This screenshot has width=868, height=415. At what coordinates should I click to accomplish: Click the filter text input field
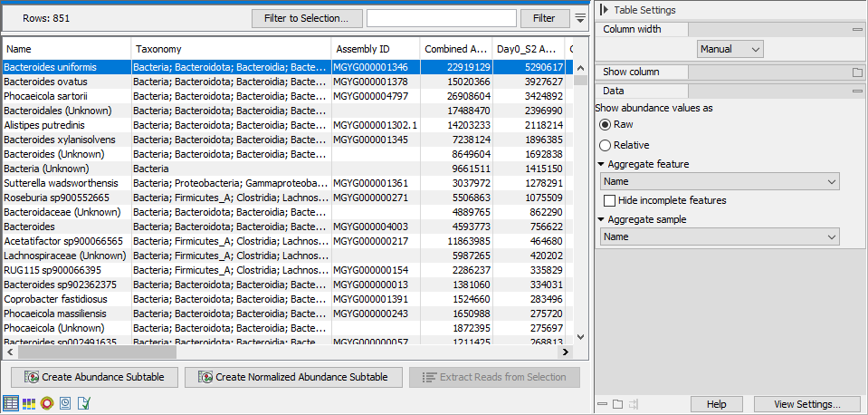[442, 18]
